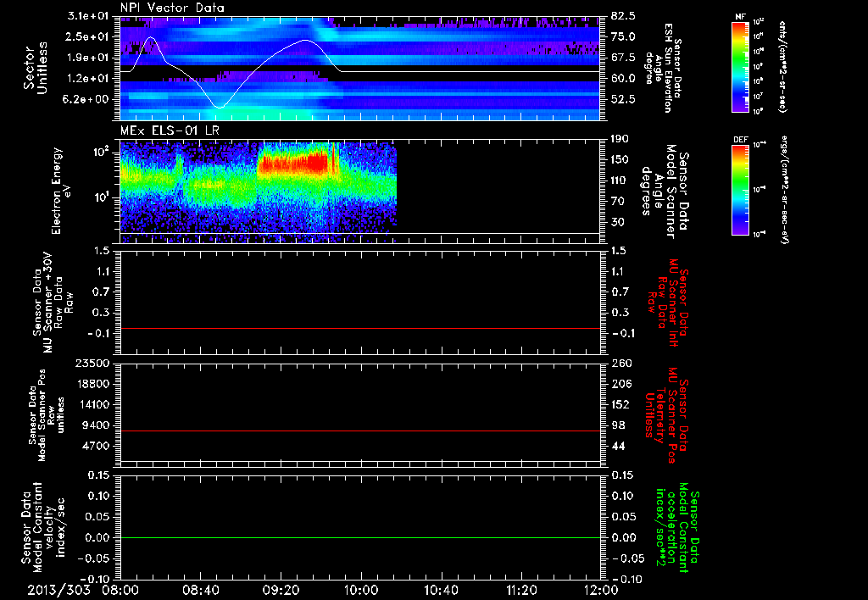
Task: Click the red high-flux region in ELS spectrogram
Action: 292,164
